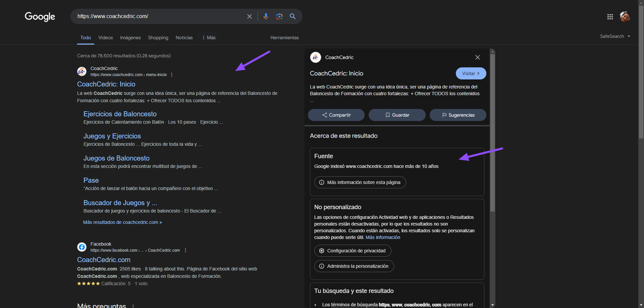This screenshot has width=644, height=308.
Task: Open three-dot menu for Facebook result
Action: coord(185,250)
